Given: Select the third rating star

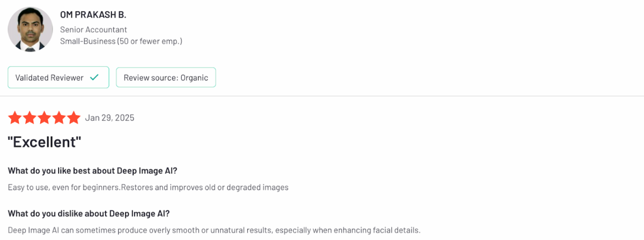Looking at the screenshot, I should click(45, 118).
